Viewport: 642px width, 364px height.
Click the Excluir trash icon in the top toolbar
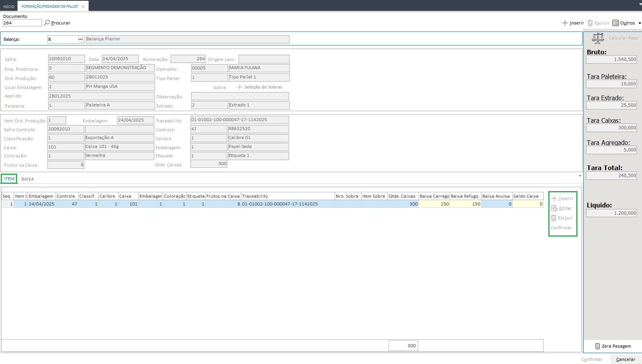(590, 23)
